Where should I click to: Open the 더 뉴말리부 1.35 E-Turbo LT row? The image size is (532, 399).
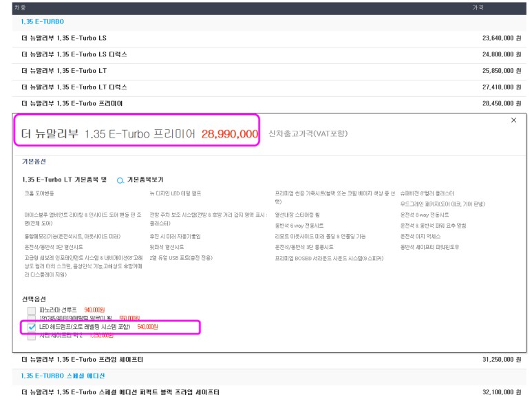269,70
